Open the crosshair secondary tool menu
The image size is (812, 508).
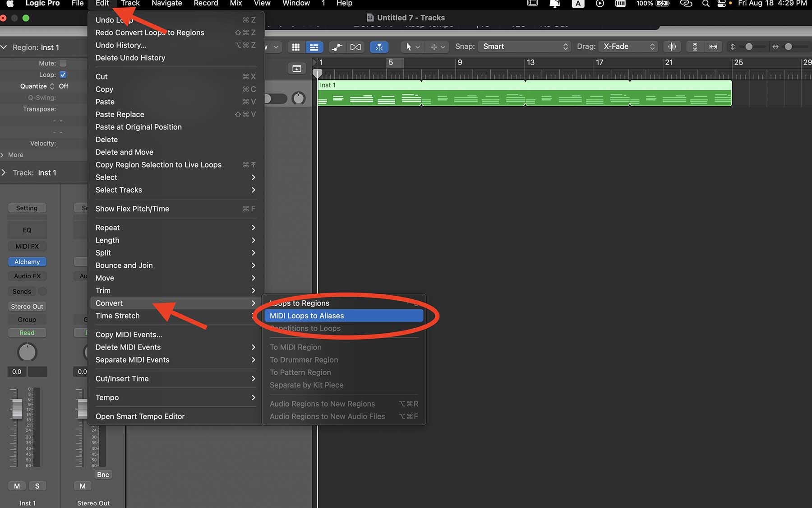point(437,47)
